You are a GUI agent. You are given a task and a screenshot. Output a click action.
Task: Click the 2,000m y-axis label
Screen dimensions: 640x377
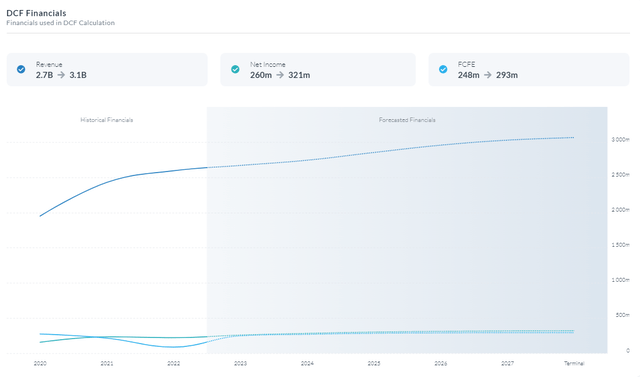[620, 210]
